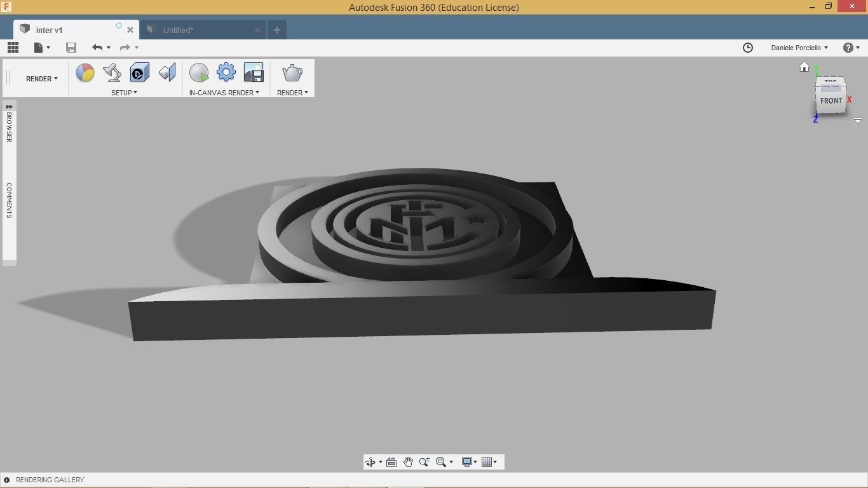Open the File menu dropdown arrow
Screen dimensions: 868x488
click(48, 48)
